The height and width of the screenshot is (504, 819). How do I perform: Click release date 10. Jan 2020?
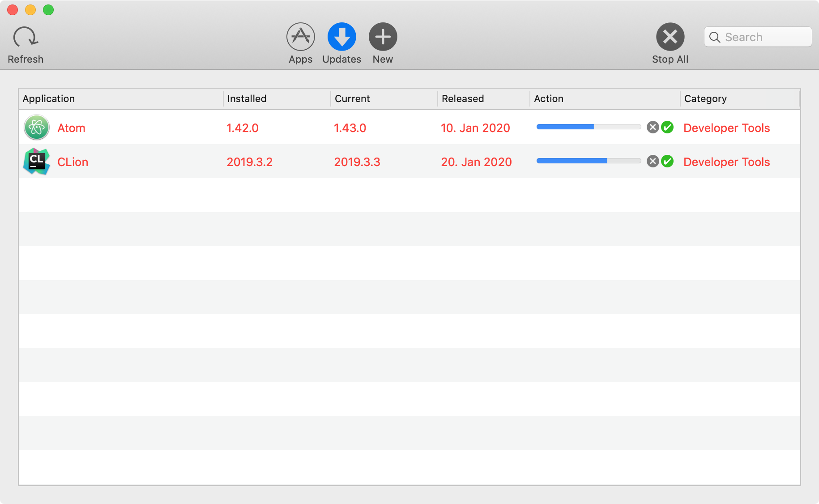point(475,128)
